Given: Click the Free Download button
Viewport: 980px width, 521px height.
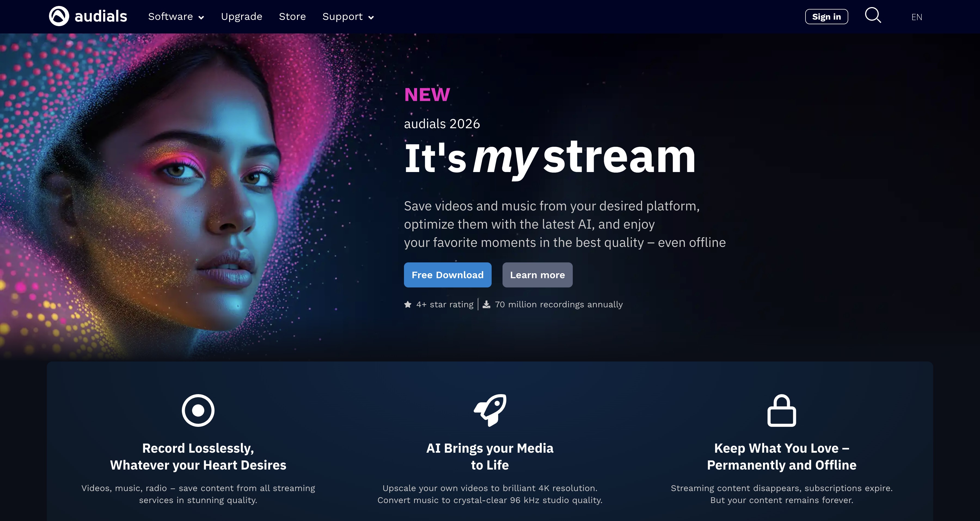Looking at the screenshot, I should (447, 275).
